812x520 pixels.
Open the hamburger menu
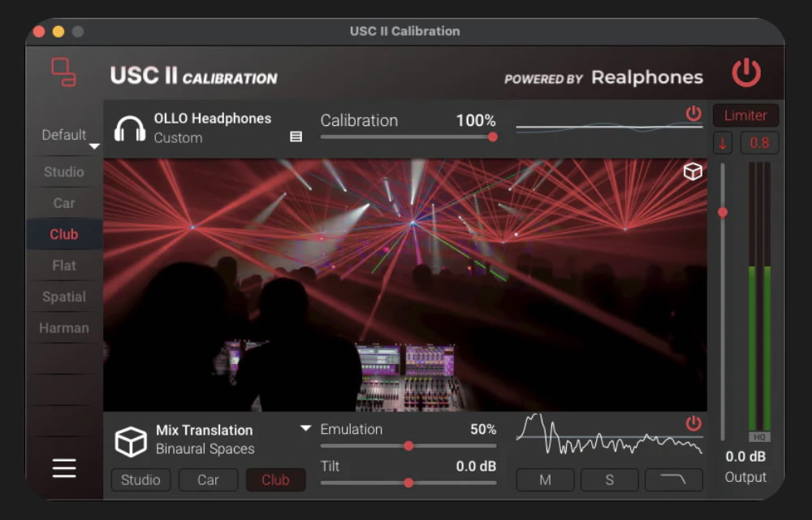64,468
